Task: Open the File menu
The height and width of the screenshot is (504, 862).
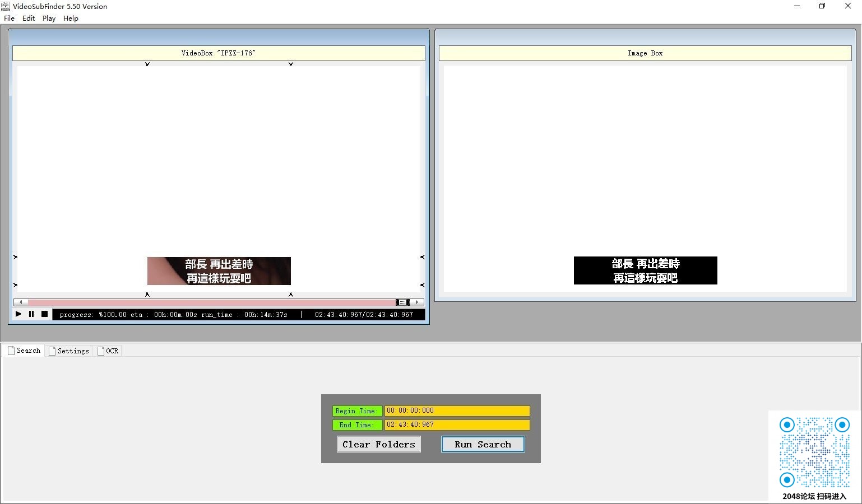Action: pos(9,18)
